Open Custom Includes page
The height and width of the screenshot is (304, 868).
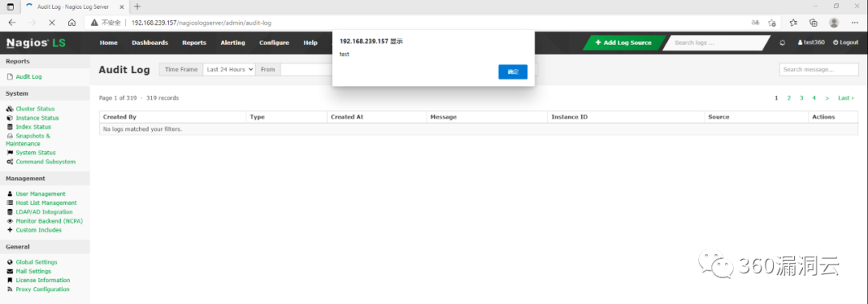pos(39,230)
